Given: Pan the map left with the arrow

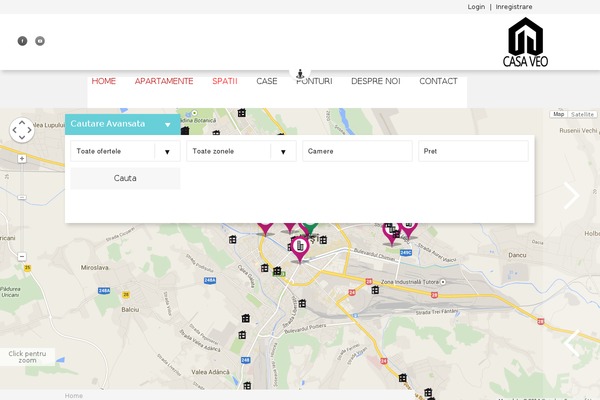Looking at the screenshot, I should pyautogui.click(x=15, y=130).
